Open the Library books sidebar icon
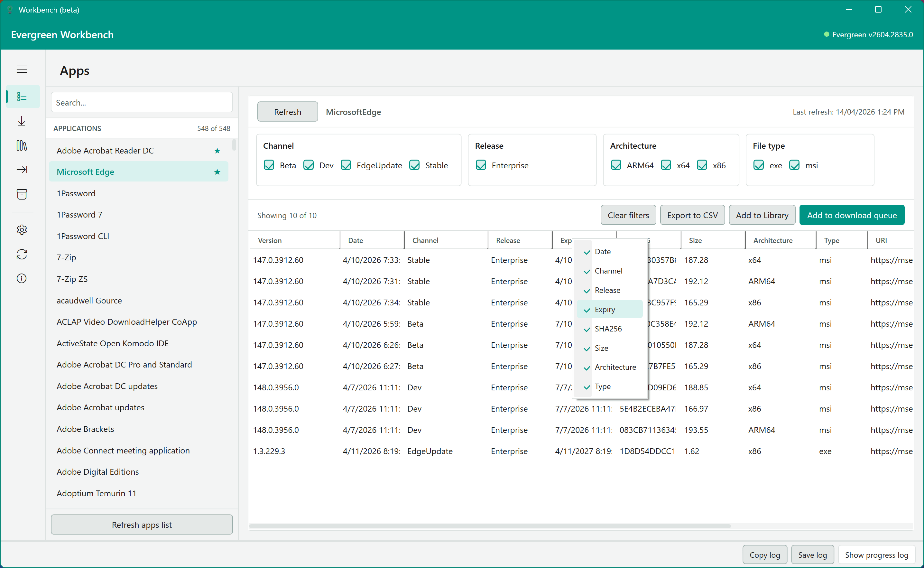Screen dimensions: 924x568 (22, 145)
